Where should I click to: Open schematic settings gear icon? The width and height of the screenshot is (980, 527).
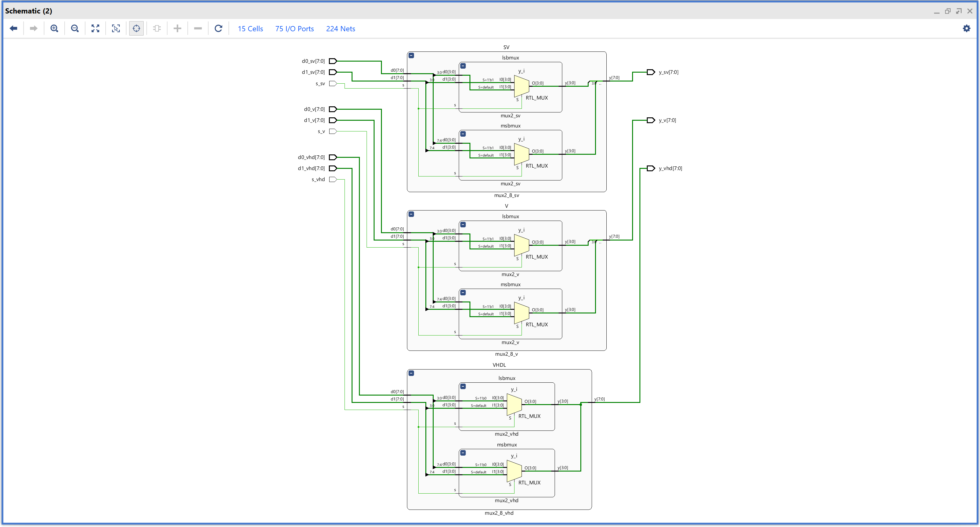tap(966, 28)
